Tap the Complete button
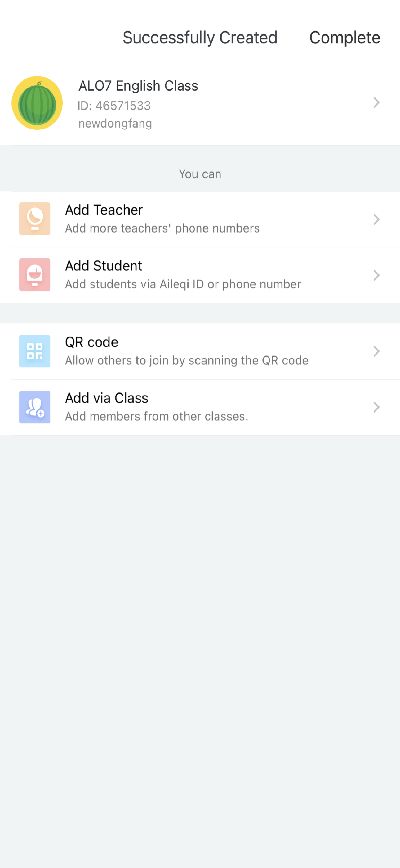400x868 pixels. pos(344,38)
